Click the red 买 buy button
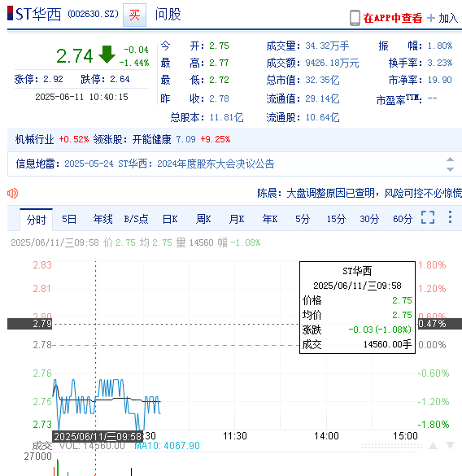The image size is (462, 476). point(134,15)
